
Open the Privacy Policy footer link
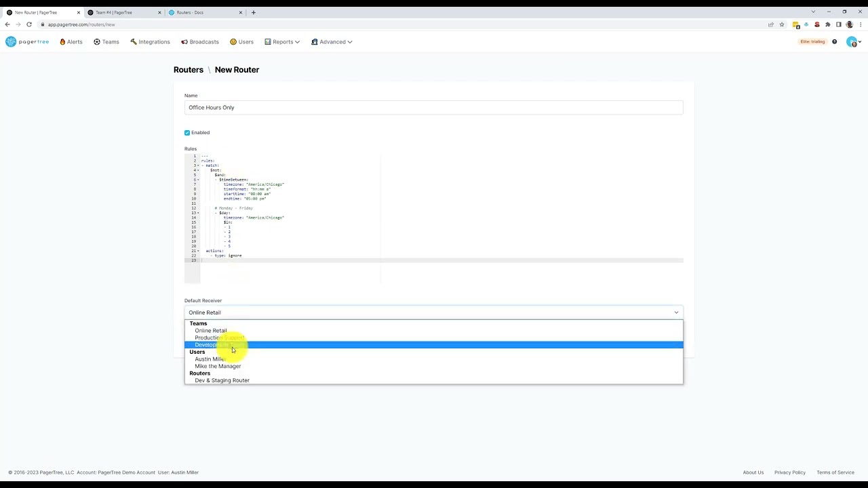(x=790, y=472)
